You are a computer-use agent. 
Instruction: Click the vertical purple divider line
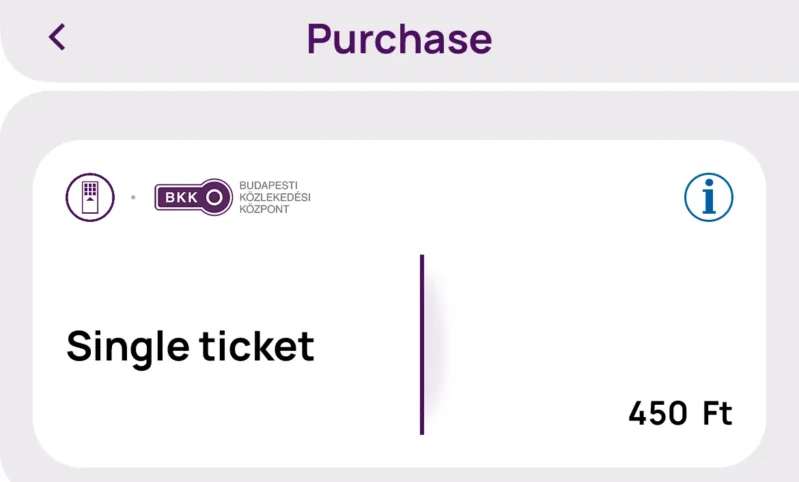pyautogui.click(x=422, y=344)
